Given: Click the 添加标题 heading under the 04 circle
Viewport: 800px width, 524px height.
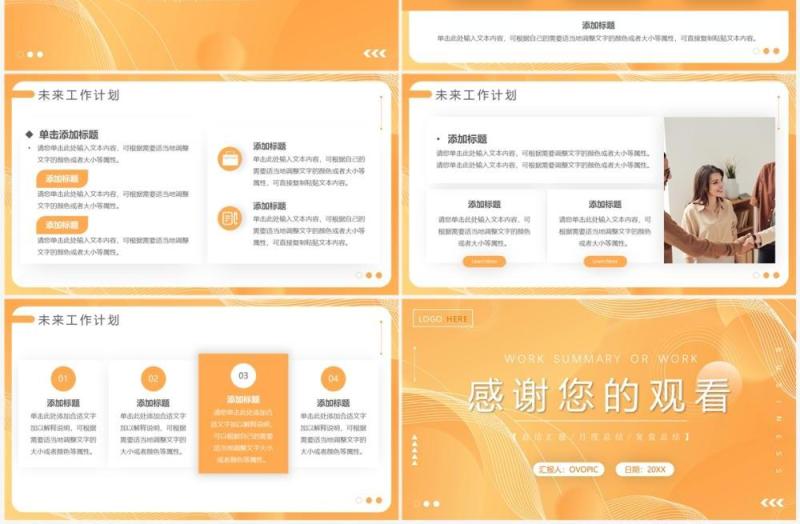Looking at the screenshot, I should point(333,403).
